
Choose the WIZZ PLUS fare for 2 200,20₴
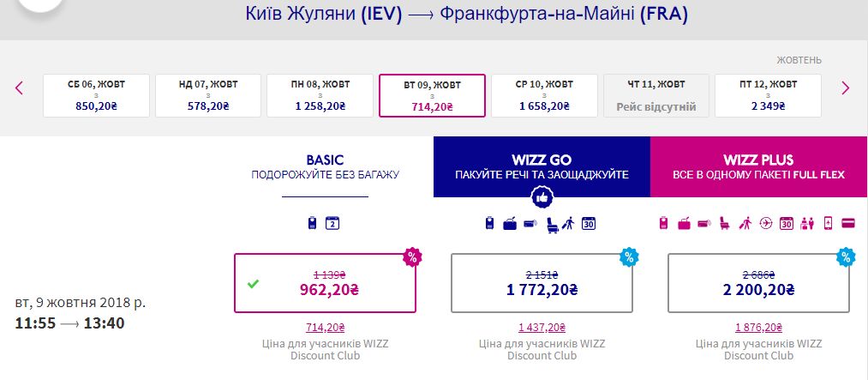[x=758, y=282]
